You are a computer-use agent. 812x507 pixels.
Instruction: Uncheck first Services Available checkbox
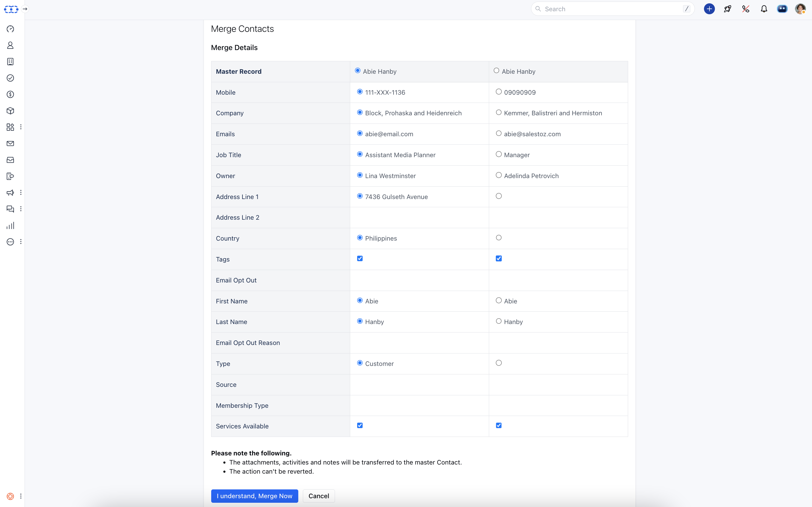click(360, 425)
